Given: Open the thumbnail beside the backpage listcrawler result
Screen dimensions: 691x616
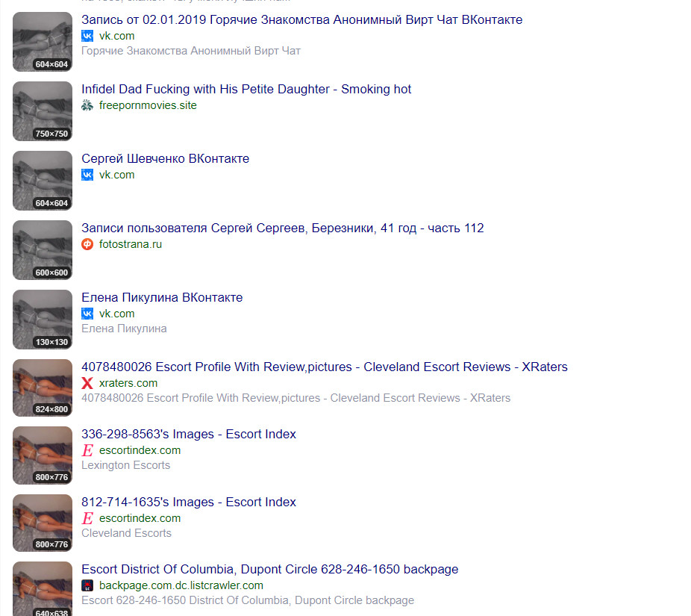Looking at the screenshot, I should tap(43, 589).
